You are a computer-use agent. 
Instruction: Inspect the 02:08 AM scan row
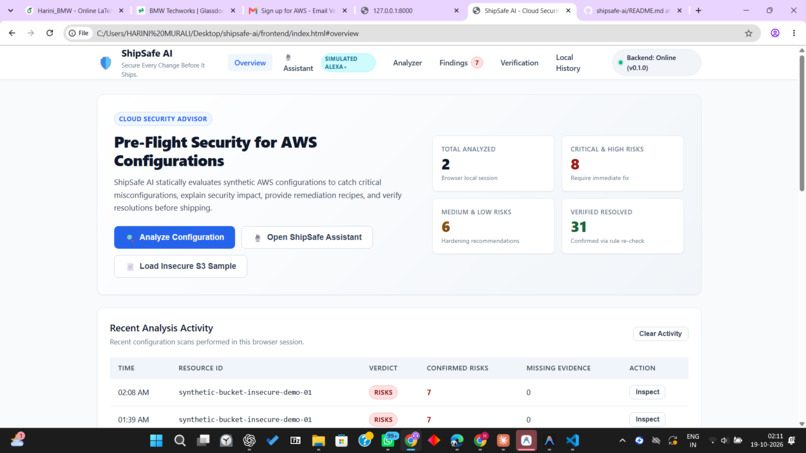tap(647, 392)
